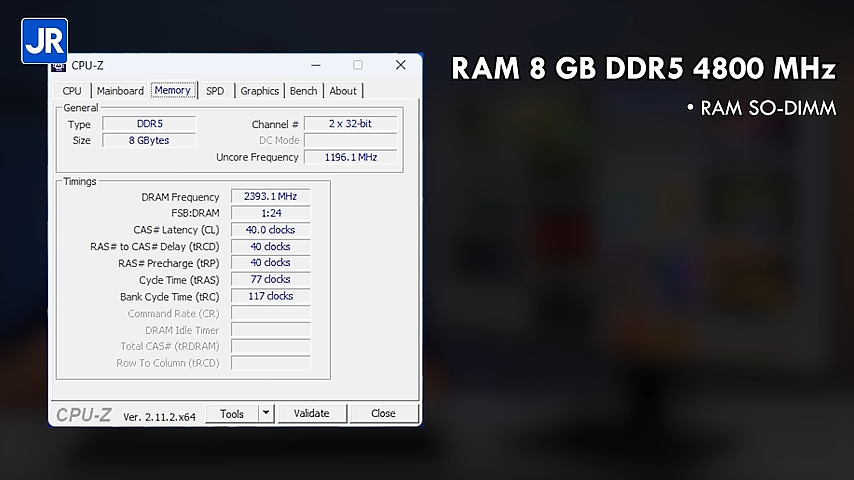The width and height of the screenshot is (854, 480).
Task: Click the JR logo in the corner
Action: pyautogui.click(x=44, y=41)
